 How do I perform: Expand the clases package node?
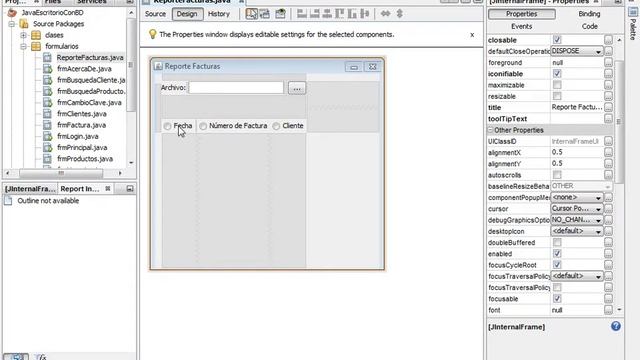23,35
